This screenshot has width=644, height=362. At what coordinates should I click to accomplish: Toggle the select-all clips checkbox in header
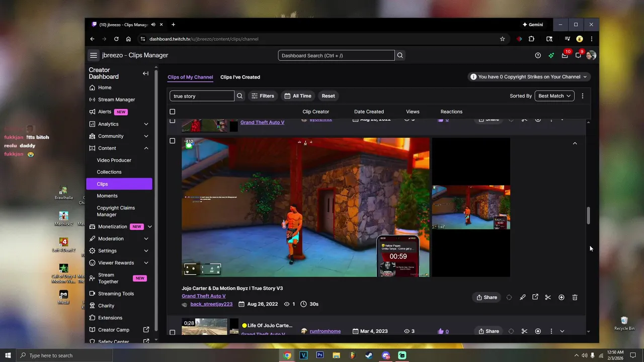click(173, 112)
